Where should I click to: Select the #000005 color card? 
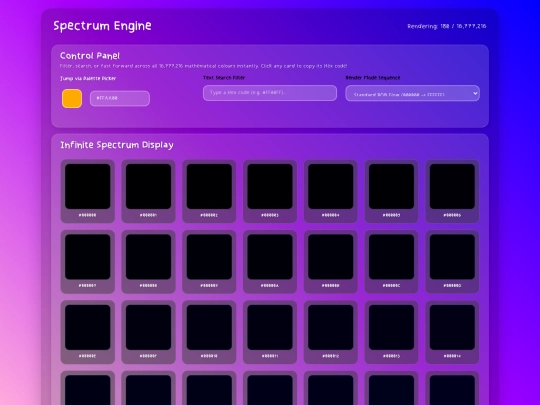coord(392,191)
